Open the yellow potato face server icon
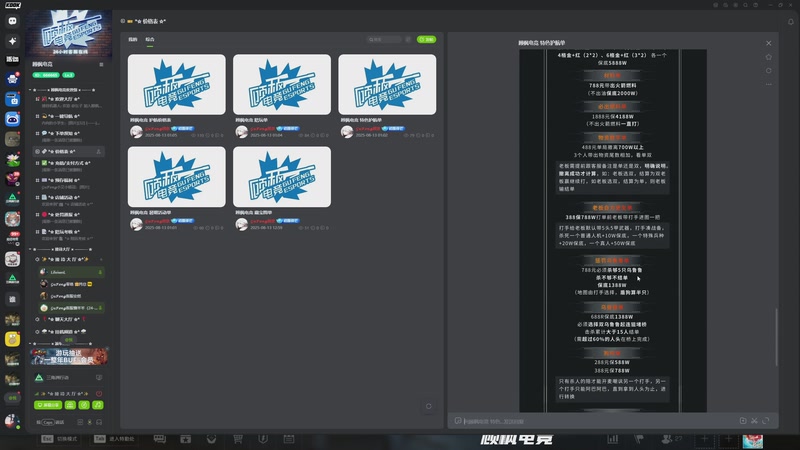Viewport: 800px width, 450px height. click(x=12, y=339)
